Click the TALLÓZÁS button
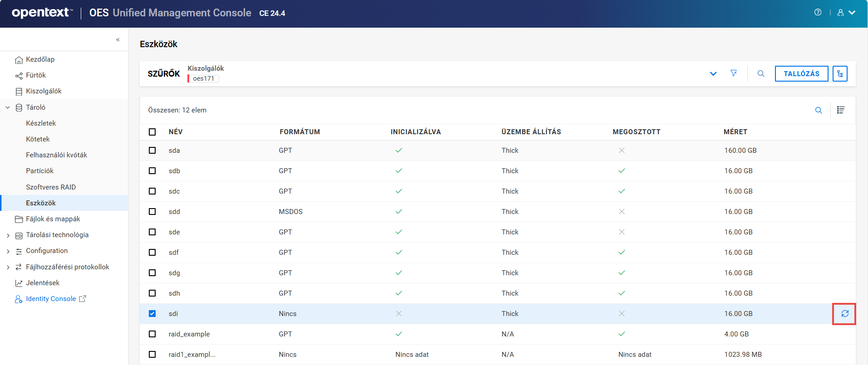 pyautogui.click(x=801, y=73)
